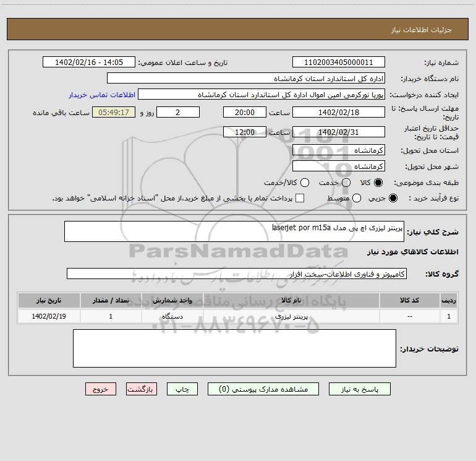Click the ردیف column header
476x461 pixels.
[x=449, y=300]
